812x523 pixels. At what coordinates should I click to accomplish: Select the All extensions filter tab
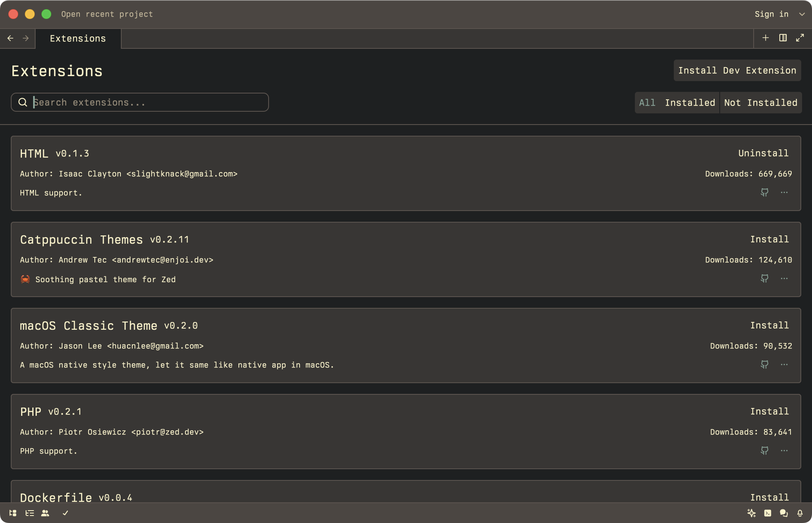tap(647, 102)
